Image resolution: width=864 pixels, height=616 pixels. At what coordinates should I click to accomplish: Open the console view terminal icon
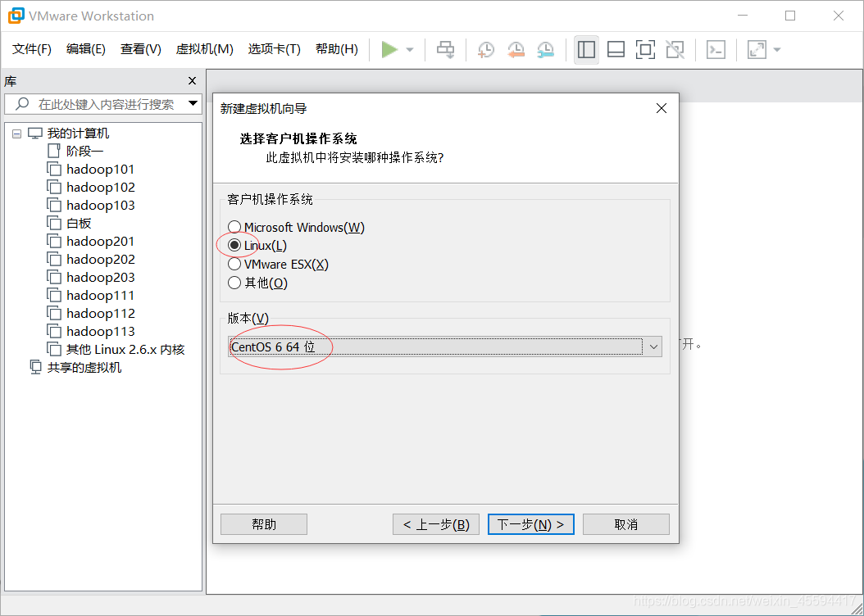click(716, 49)
